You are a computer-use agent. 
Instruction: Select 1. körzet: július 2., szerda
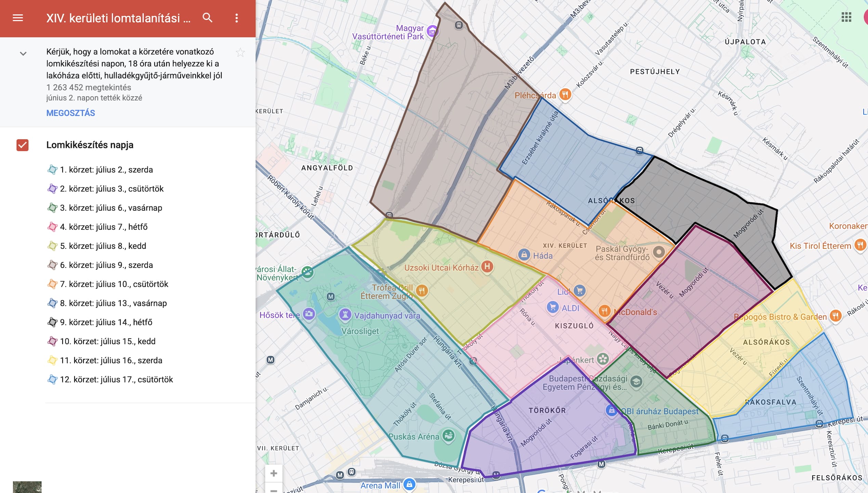106,170
